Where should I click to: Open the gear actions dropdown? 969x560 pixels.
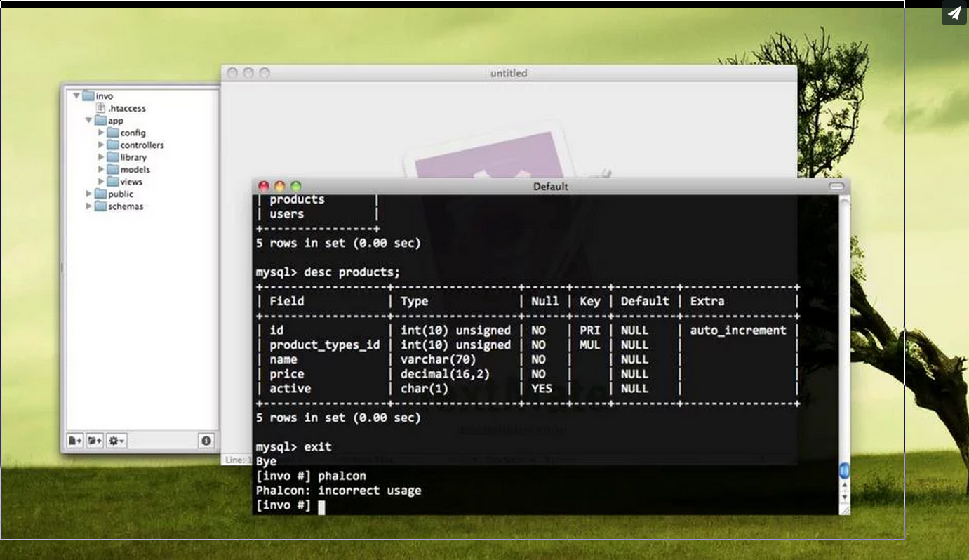coord(116,441)
